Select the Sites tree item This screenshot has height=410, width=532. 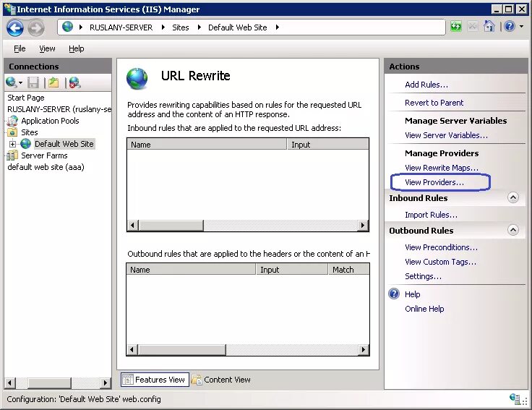30,132
